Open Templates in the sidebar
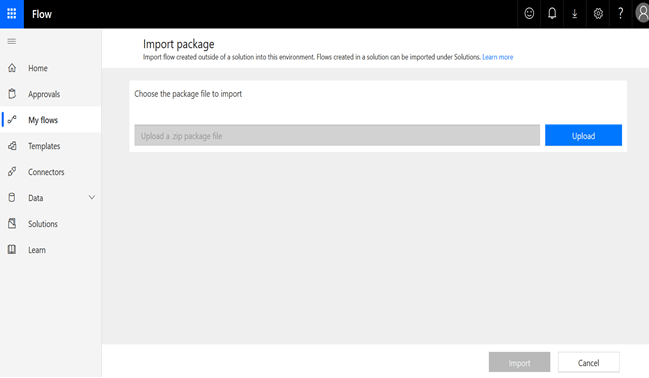649x378 pixels. click(50, 146)
